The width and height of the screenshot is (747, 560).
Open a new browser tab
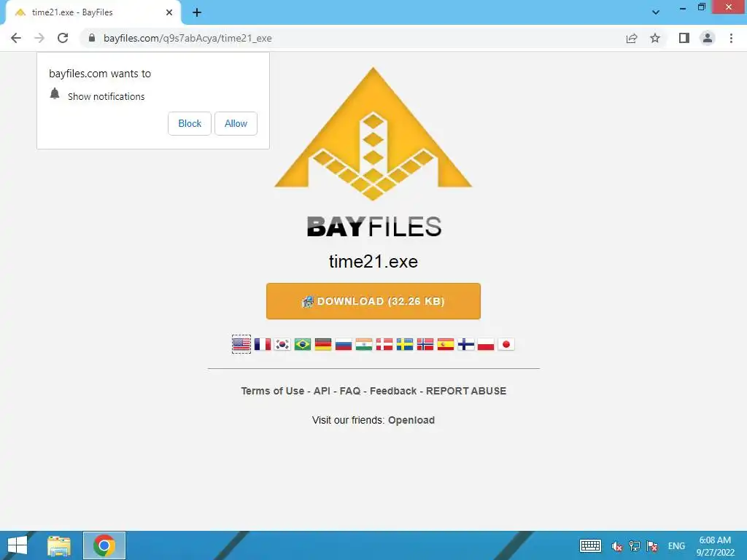[197, 12]
